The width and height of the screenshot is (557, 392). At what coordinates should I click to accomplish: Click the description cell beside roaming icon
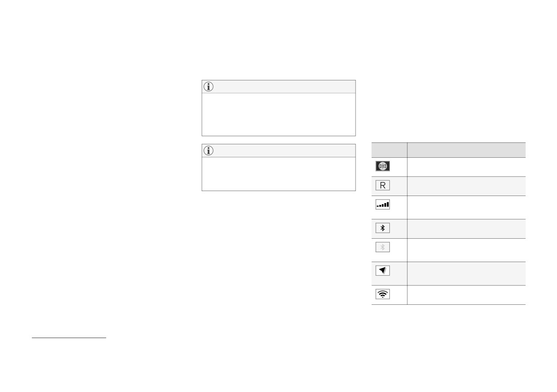[466, 186]
